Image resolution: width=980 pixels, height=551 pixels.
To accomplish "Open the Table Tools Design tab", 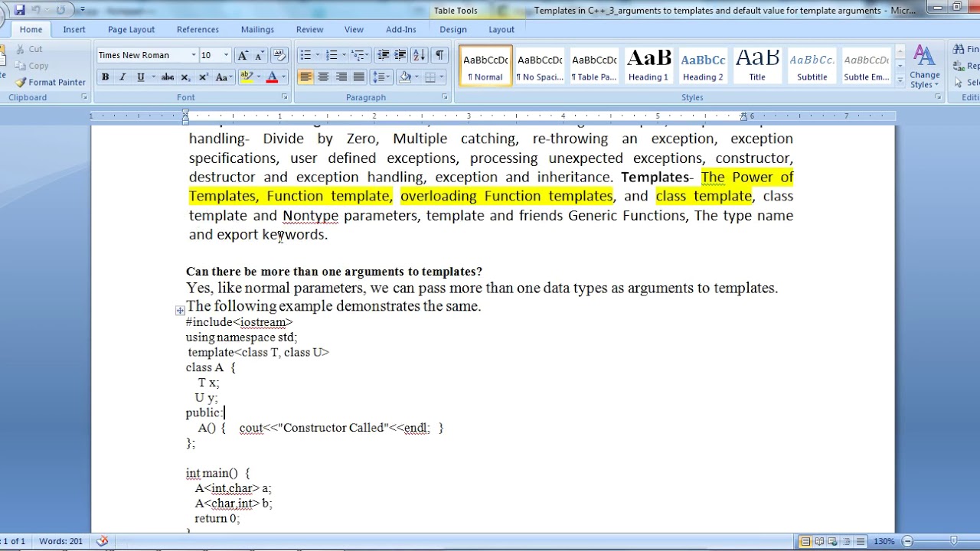I will click(452, 29).
